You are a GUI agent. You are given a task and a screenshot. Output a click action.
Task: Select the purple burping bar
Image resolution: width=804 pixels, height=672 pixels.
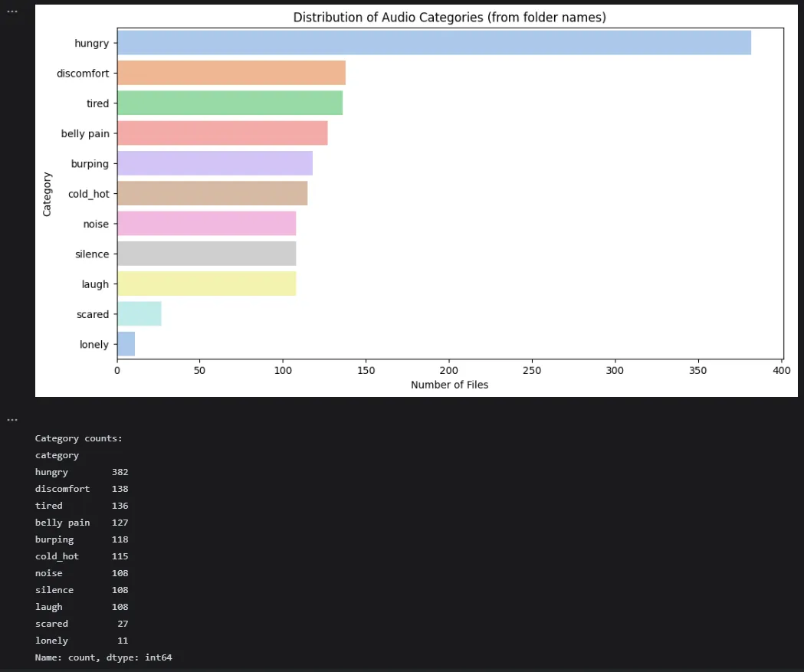215,163
